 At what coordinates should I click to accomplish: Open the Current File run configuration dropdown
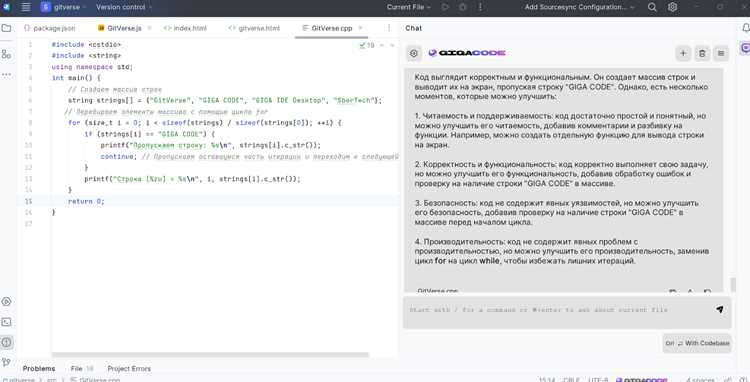pos(409,7)
